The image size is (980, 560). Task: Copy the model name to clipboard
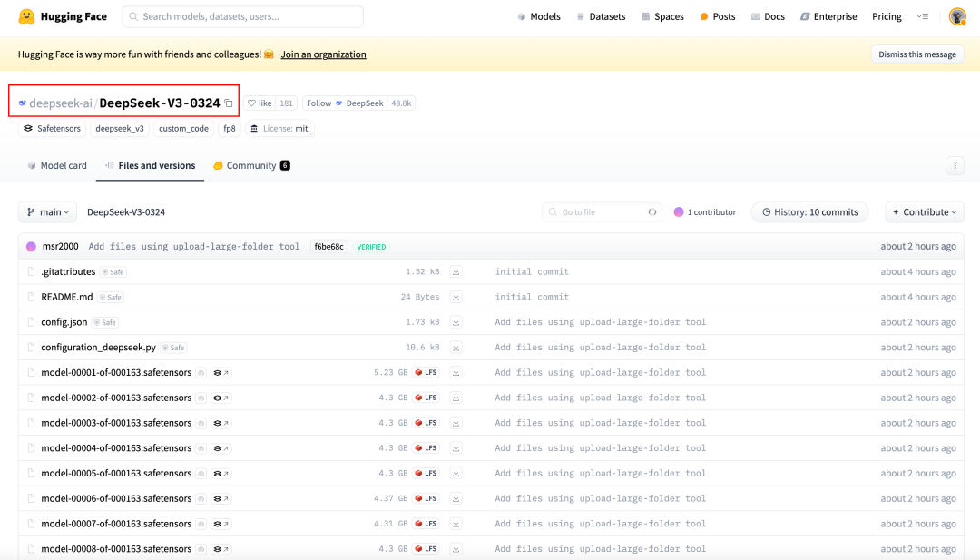pos(229,103)
